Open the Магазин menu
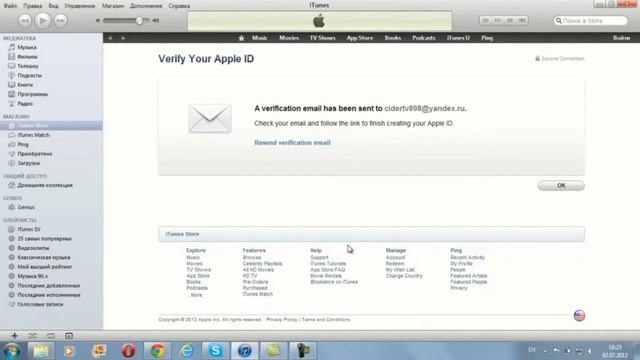 point(113,6)
